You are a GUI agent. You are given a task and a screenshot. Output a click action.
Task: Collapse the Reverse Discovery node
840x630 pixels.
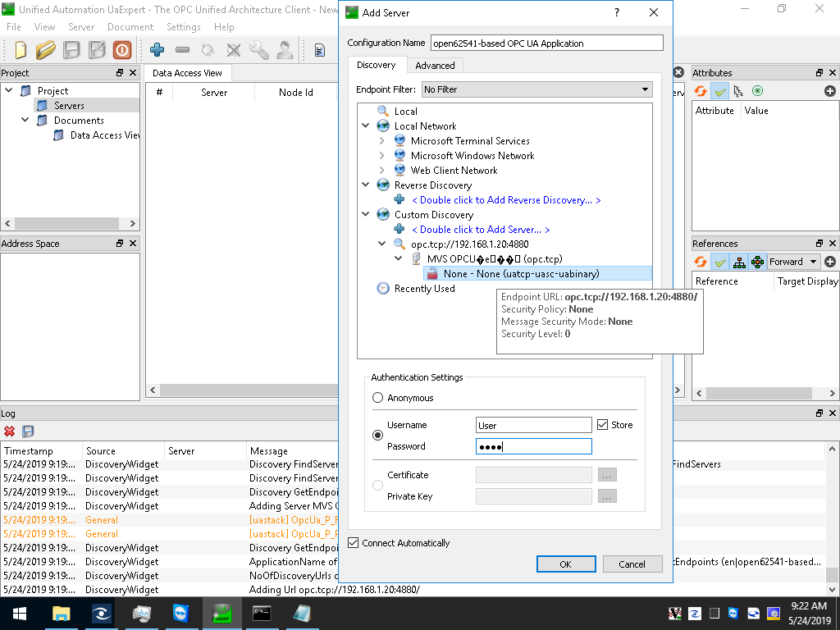pyautogui.click(x=365, y=185)
